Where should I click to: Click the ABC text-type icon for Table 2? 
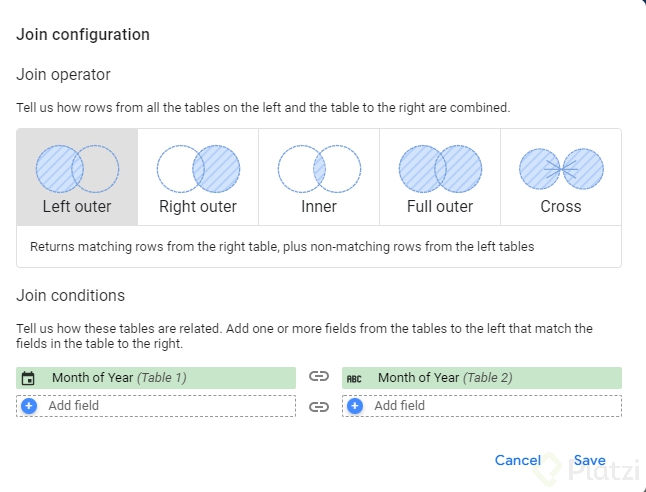354,378
